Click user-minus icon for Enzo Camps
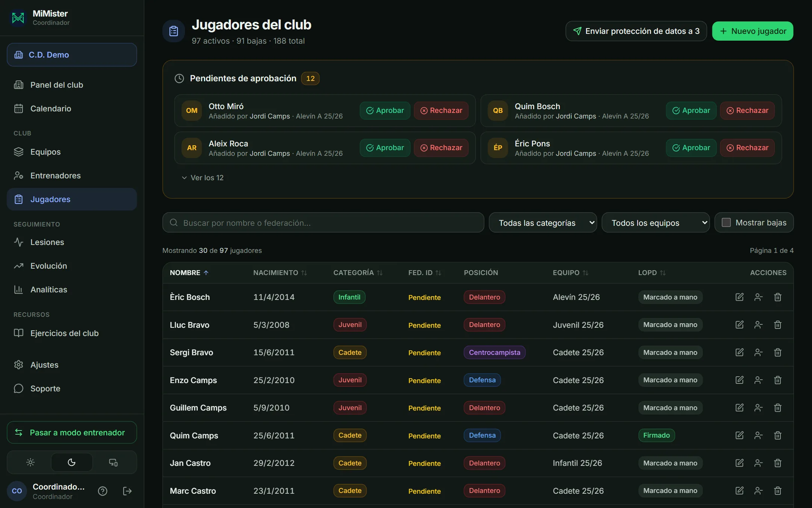This screenshot has width=812, height=508. 759,380
